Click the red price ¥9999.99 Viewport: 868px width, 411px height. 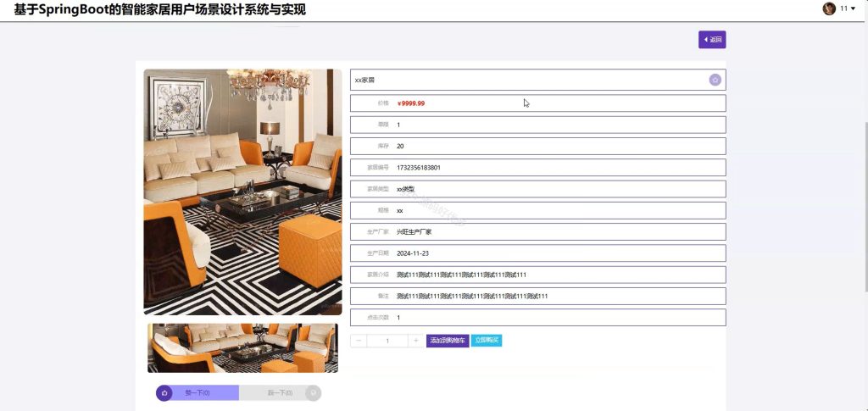click(x=411, y=103)
